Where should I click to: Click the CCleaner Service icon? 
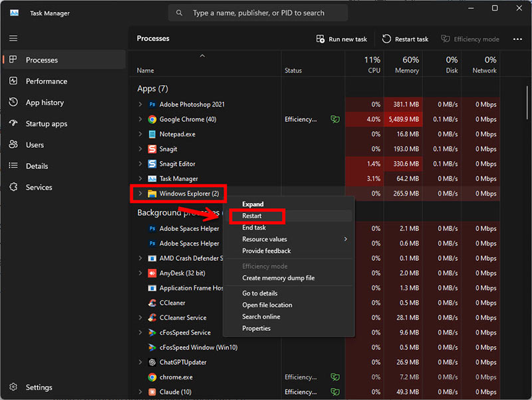(152, 317)
